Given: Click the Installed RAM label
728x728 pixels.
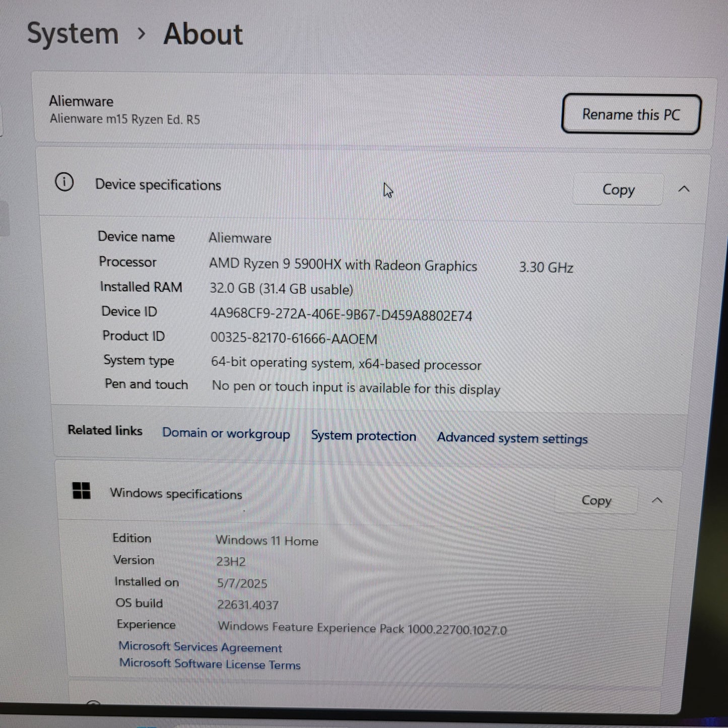Looking at the screenshot, I should point(141,287).
